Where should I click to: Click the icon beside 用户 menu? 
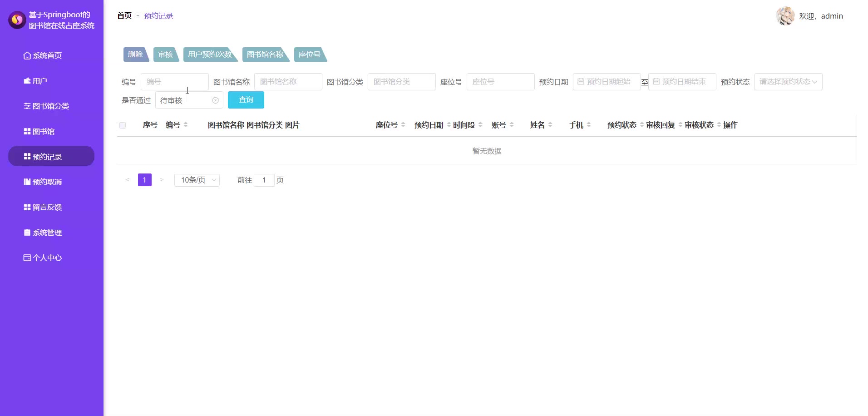coord(27,81)
